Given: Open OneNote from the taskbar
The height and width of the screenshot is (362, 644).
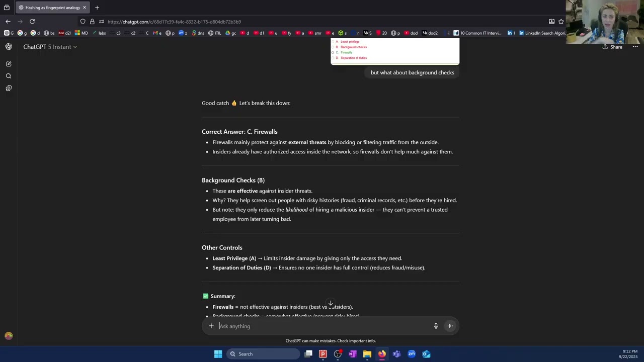Looking at the screenshot, I should tap(353, 354).
